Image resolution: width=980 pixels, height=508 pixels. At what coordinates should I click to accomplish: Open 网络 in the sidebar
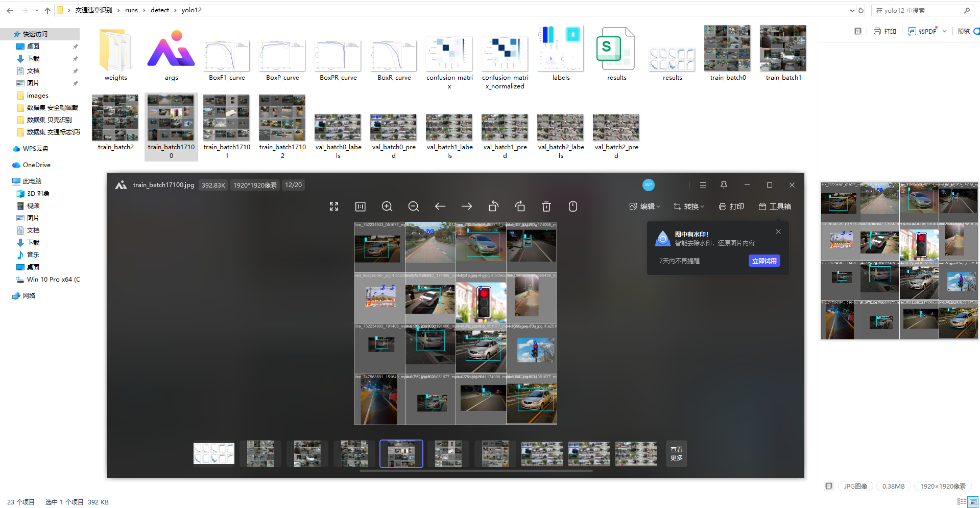29,295
